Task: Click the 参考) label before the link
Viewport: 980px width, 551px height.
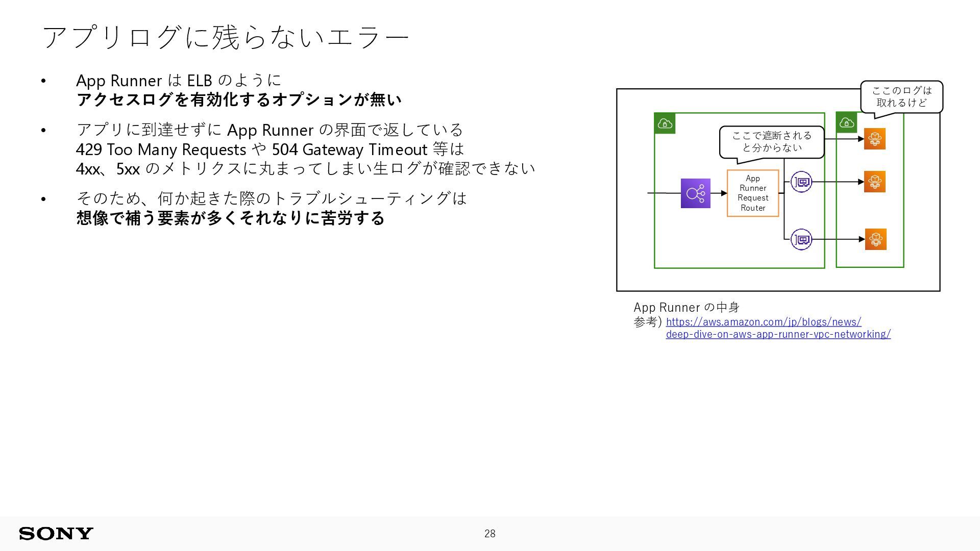Action: click(648, 322)
